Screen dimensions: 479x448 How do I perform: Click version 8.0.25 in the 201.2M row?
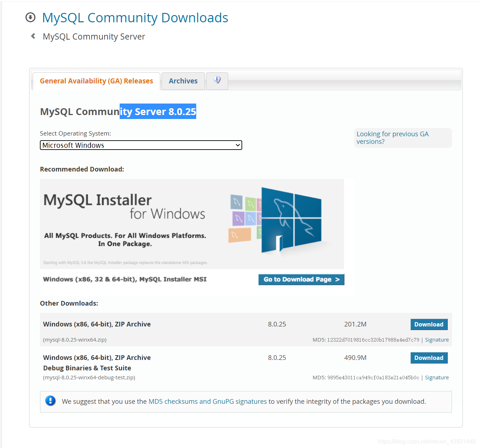coord(277,324)
